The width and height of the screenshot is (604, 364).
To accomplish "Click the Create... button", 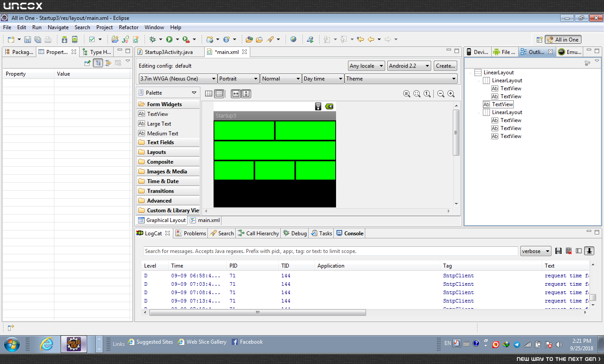I will [x=446, y=66].
